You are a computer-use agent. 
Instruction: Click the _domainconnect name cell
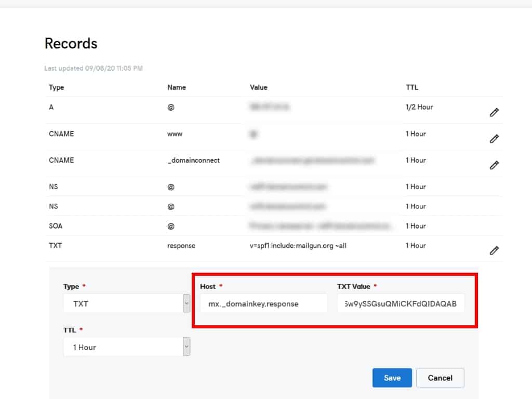pyautogui.click(x=193, y=161)
